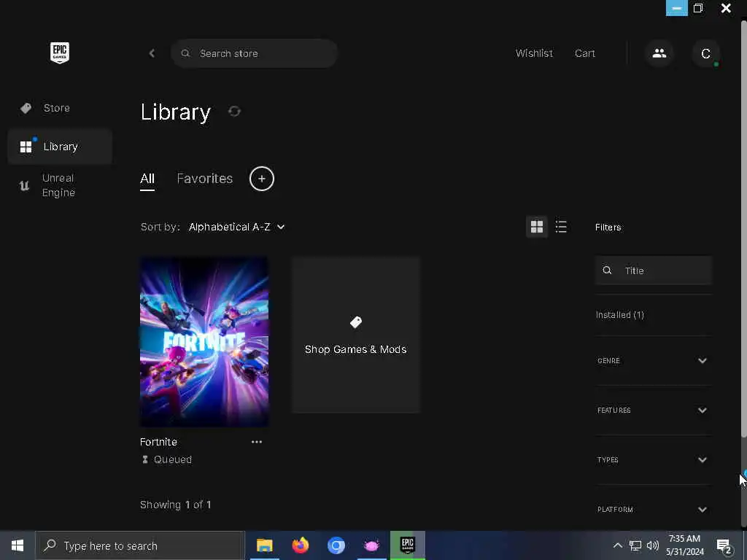
Task: Switch to grid view
Action: [537, 227]
